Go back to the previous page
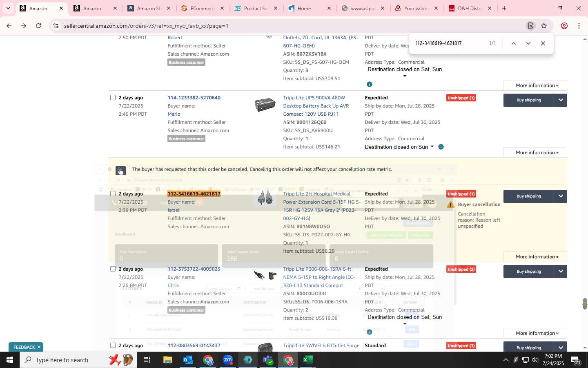The height and width of the screenshot is (368, 588). (9, 26)
